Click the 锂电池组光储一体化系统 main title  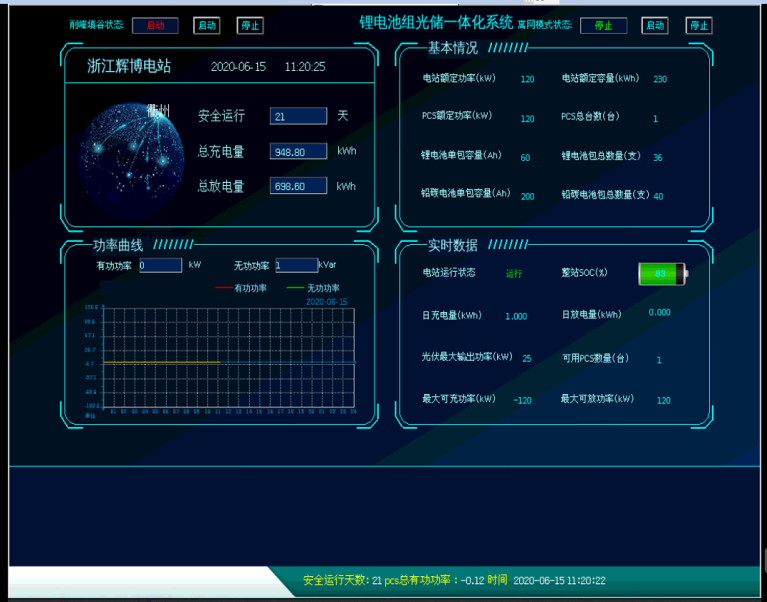coord(436,22)
